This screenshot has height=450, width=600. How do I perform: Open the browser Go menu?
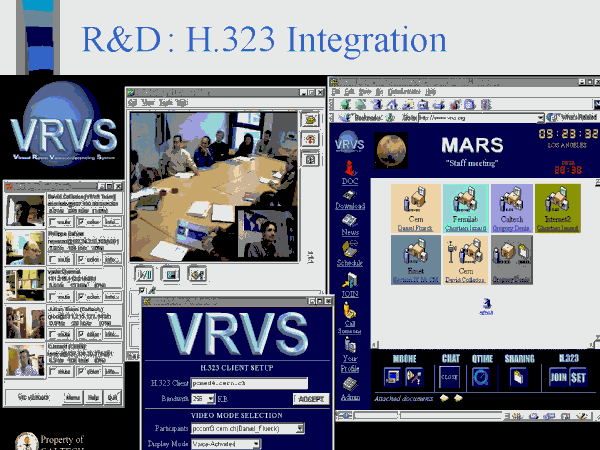click(x=380, y=91)
